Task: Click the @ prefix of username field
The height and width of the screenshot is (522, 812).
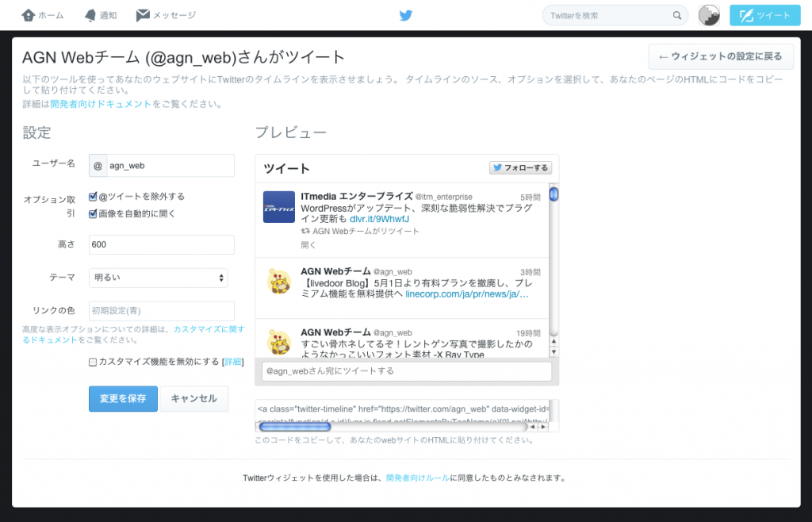Action: tap(98, 166)
